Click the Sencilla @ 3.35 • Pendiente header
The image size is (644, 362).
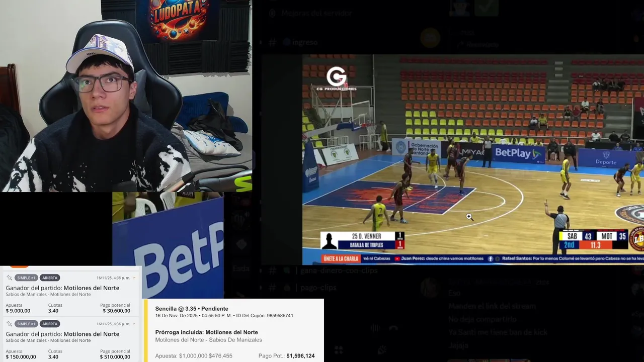(x=192, y=309)
